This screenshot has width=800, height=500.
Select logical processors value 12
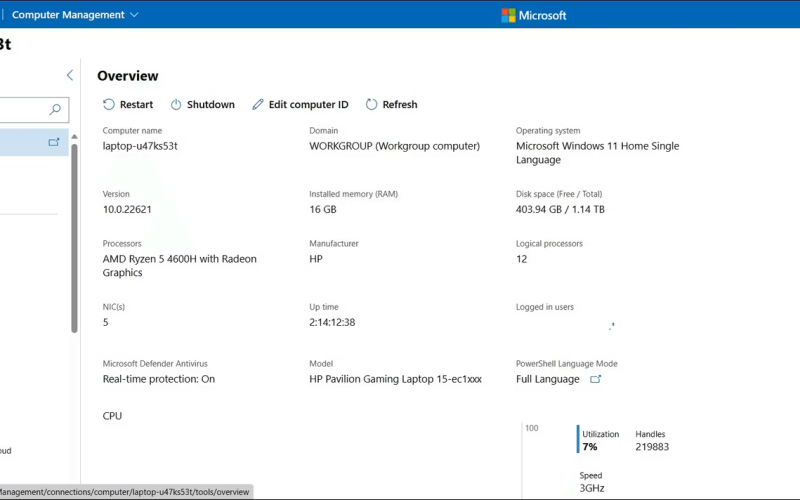coord(521,259)
